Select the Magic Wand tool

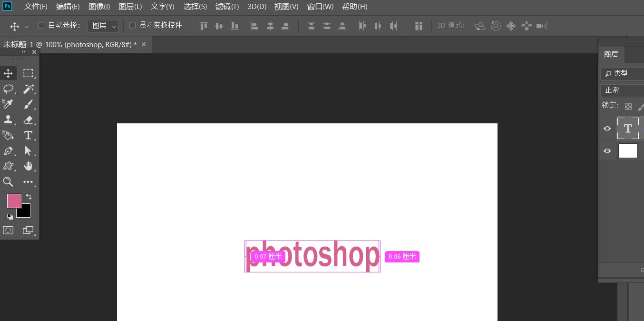pos(28,89)
